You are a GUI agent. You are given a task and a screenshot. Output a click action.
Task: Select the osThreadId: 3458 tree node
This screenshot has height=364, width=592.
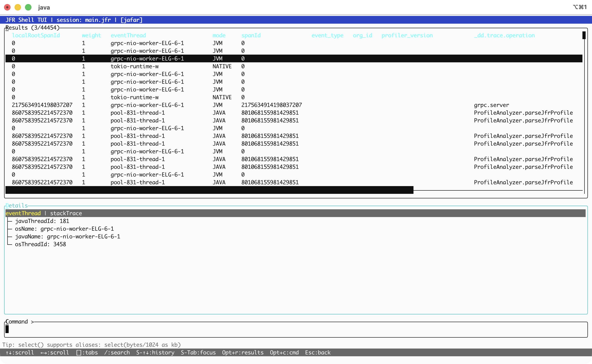40,244
